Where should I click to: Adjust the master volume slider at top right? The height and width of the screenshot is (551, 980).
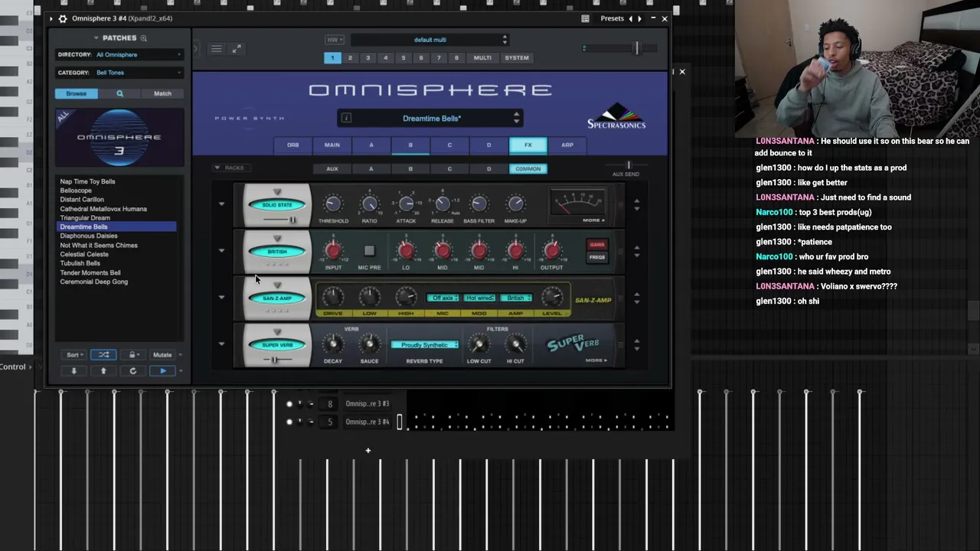(x=635, y=48)
